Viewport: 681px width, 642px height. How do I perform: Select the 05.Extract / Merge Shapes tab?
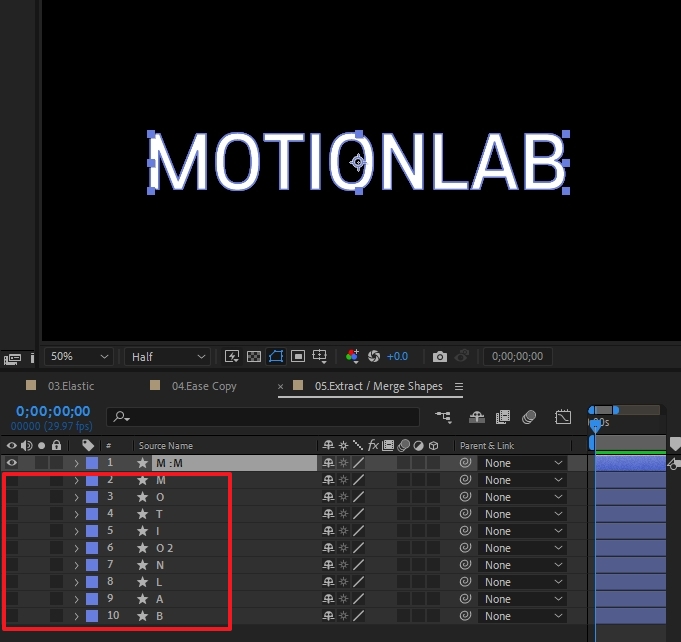pos(378,386)
